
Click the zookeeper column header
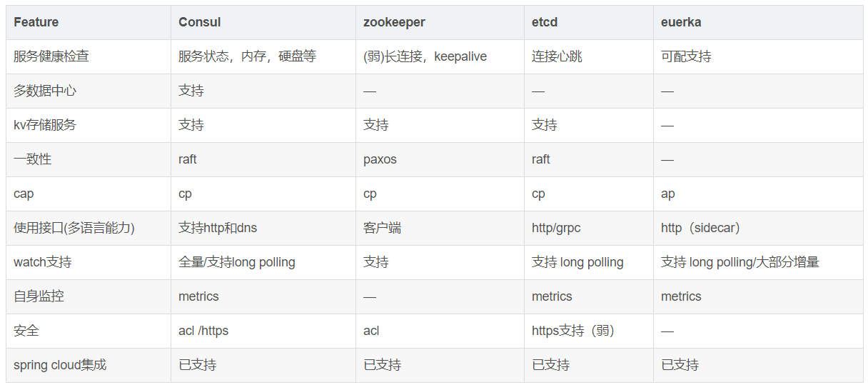pyautogui.click(x=394, y=22)
